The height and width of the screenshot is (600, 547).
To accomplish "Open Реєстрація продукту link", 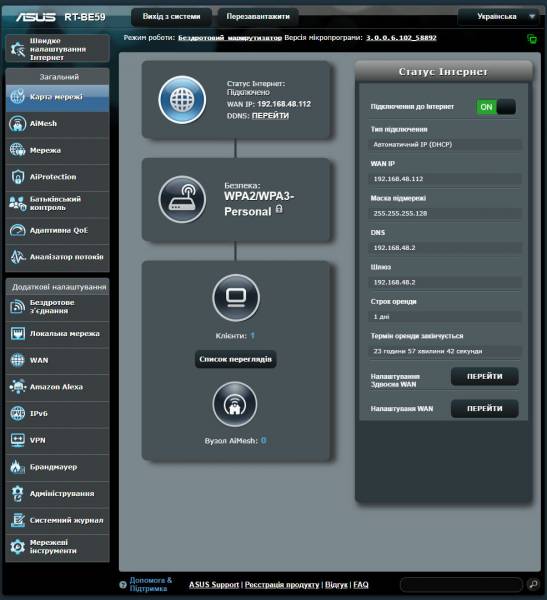I will click(x=282, y=585).
